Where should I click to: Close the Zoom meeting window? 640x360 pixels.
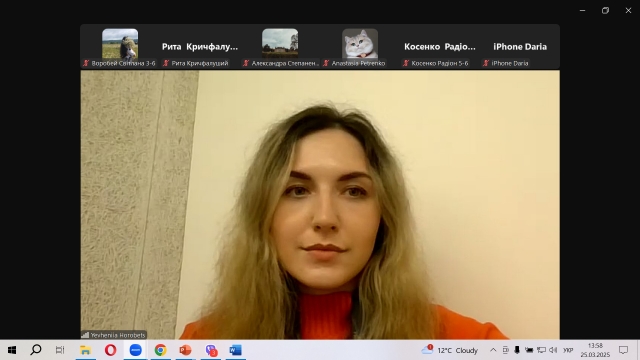pyautogui.click(x=628, y=11)
